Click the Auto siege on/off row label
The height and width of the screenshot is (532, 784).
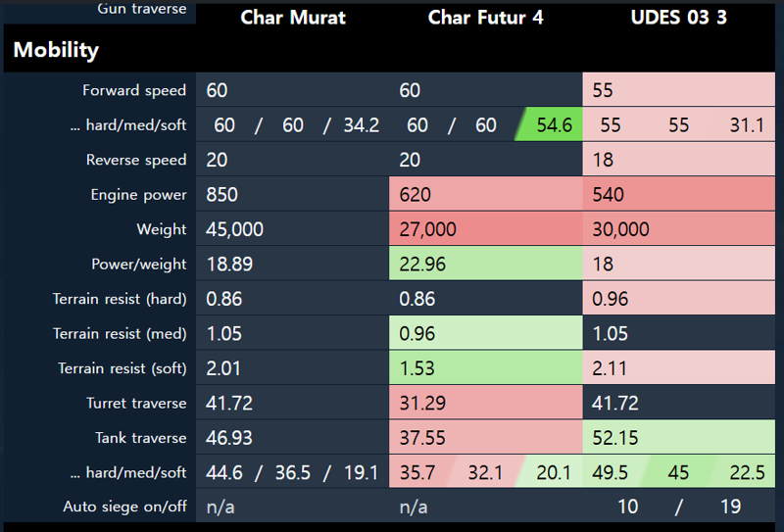[124, 507]
